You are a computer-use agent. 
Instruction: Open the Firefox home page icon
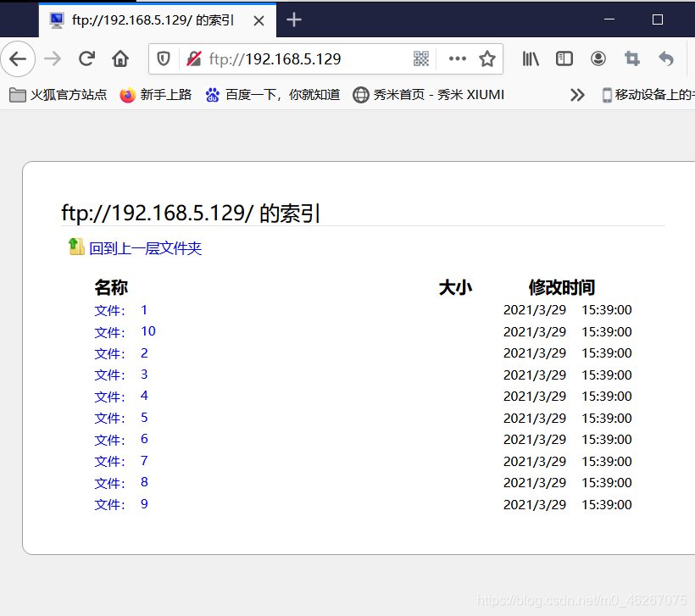[x=120, y=58]
